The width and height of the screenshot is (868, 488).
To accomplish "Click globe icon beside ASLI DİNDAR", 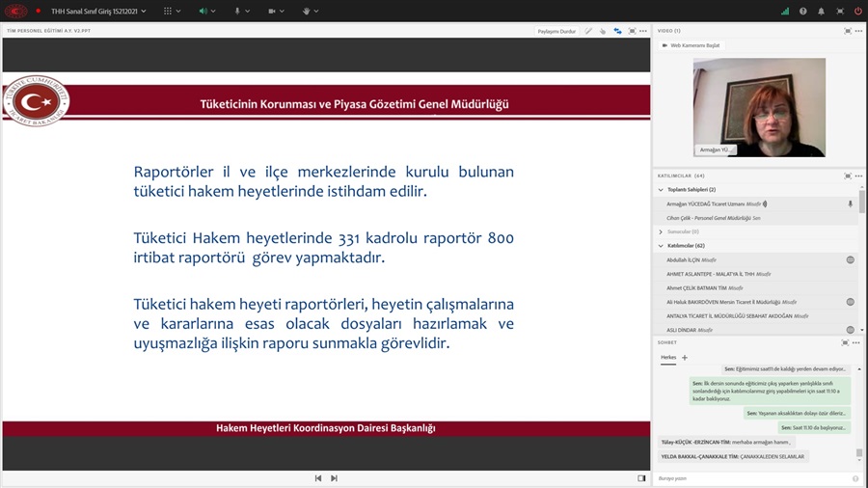I will point(851,330).
